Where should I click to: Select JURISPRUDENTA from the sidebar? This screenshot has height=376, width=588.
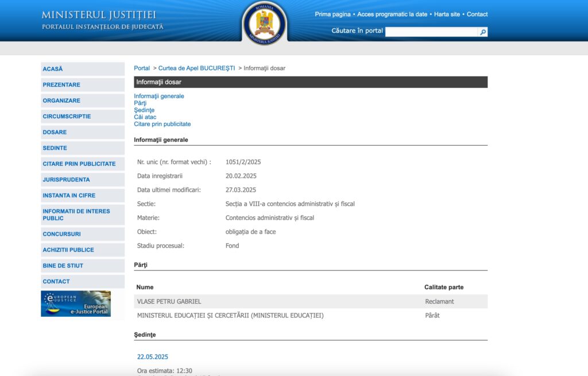point(66,180)
